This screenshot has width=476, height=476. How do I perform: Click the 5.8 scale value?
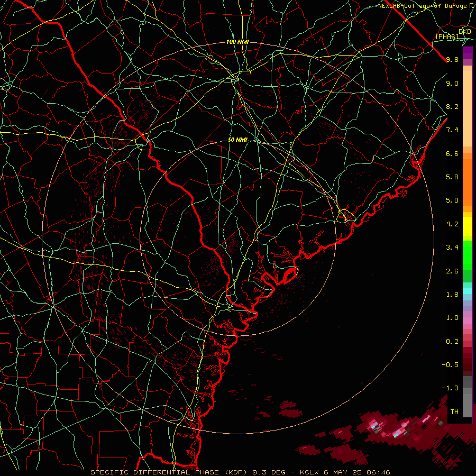(452, 177)
